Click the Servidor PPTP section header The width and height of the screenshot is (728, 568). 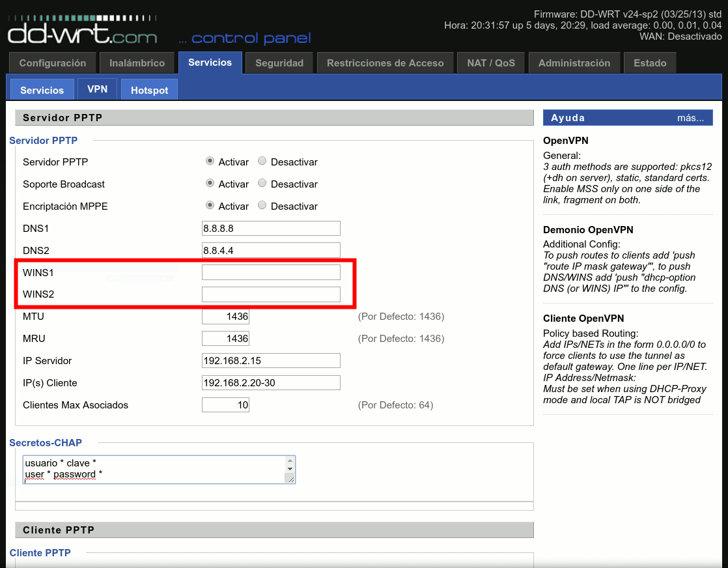(274, 117)
